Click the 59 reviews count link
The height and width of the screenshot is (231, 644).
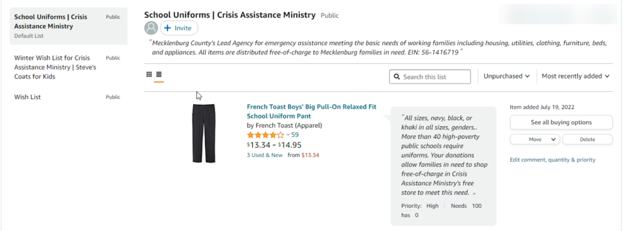[295, 135]
